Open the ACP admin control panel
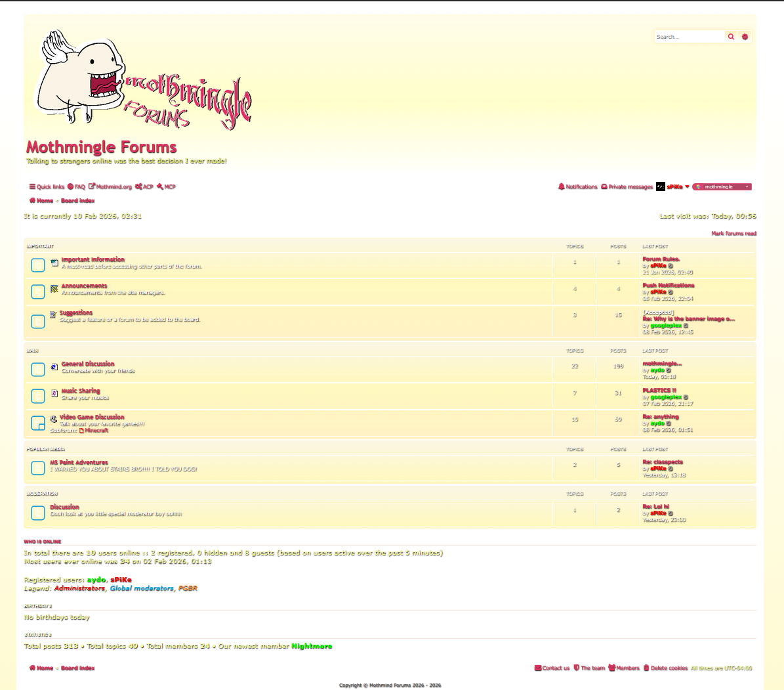The height and width of the screenshot is (690, 784). [x=144, y=187]
